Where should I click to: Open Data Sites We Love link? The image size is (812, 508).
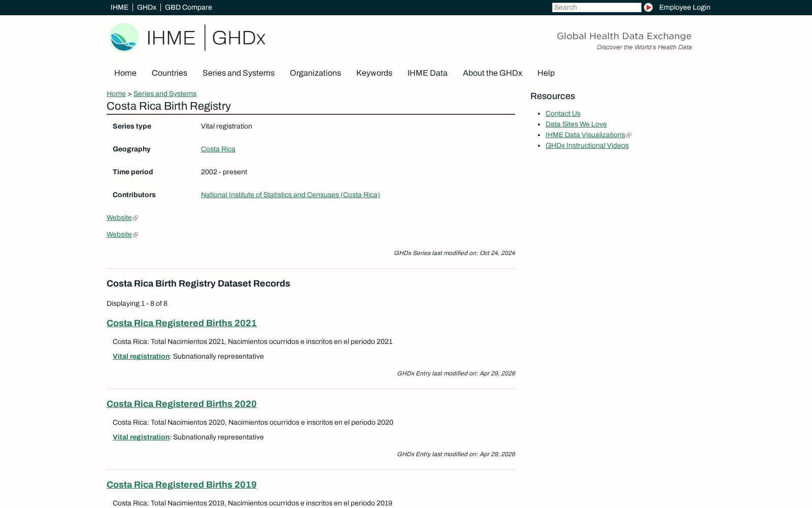(576, 124)
